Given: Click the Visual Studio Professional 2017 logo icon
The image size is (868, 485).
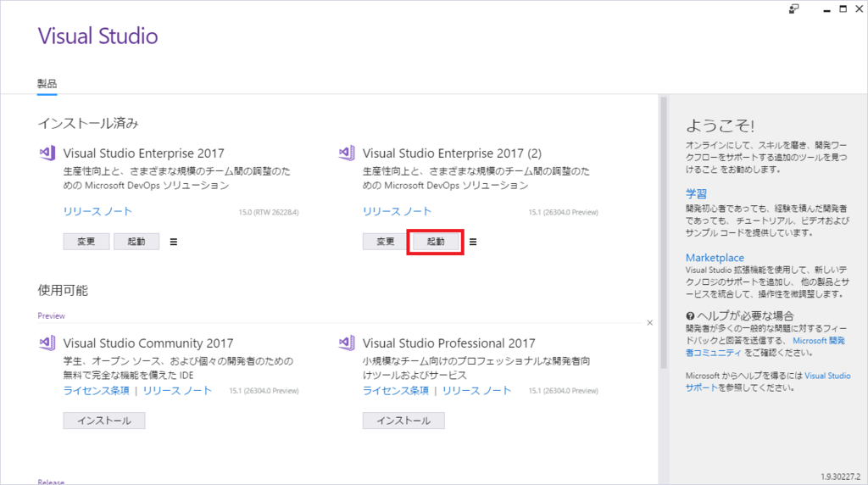Looking at the screenshot, I should pyautogui.click(x=347, y=343).
